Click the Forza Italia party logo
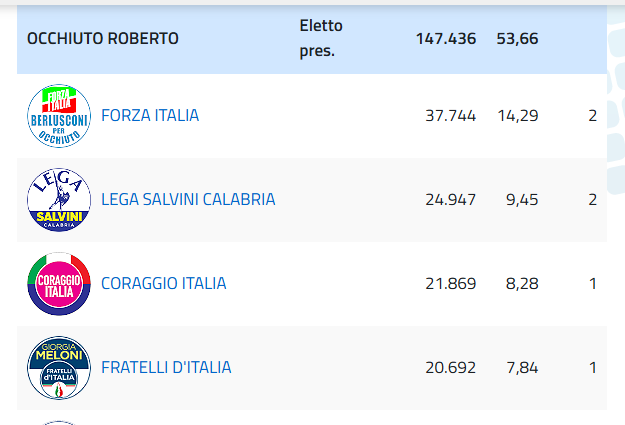This screenshot has height=425, width=625. [58, 116]
